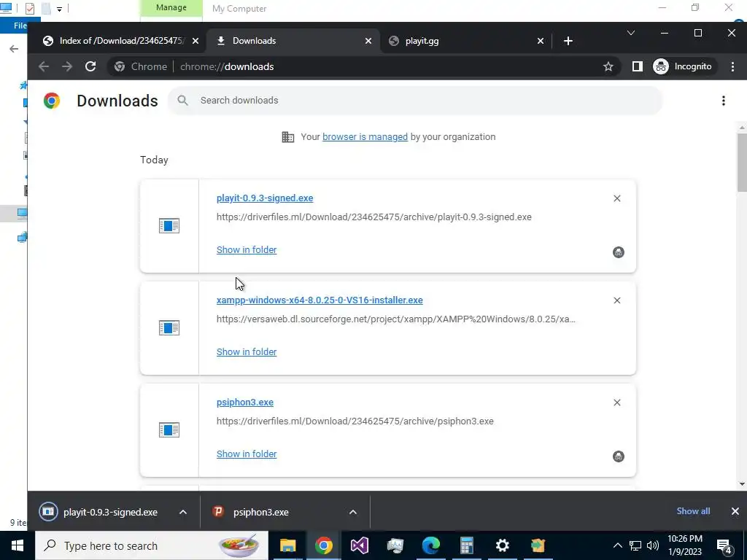Focus the Search downloads field
747x560 pixels.
pyautogui.click(x=415, y=101)
